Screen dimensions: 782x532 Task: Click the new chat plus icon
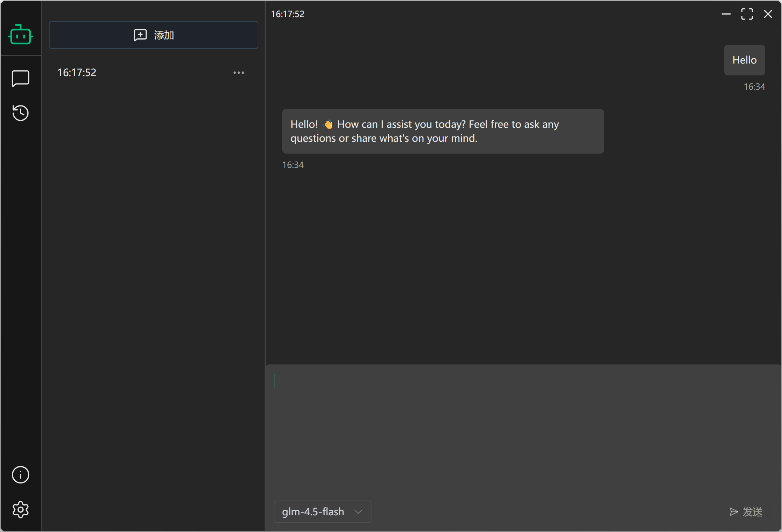click(140, 35)
